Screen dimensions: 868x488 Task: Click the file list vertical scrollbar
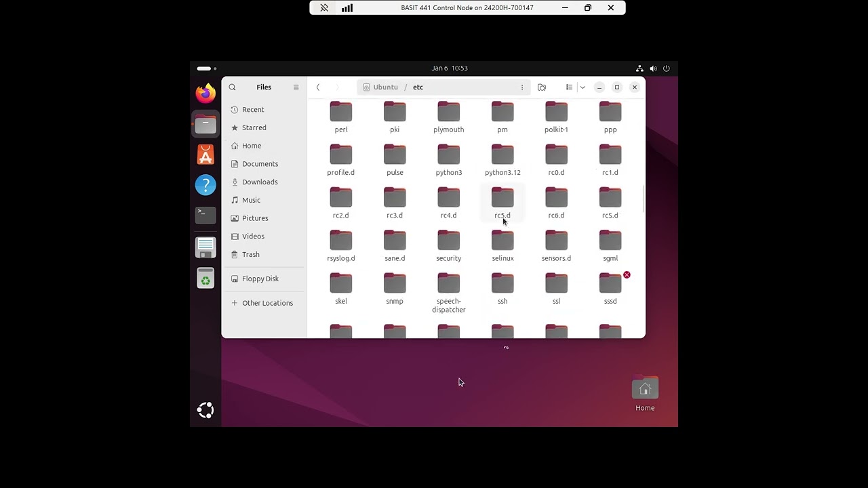pos(643,198)
